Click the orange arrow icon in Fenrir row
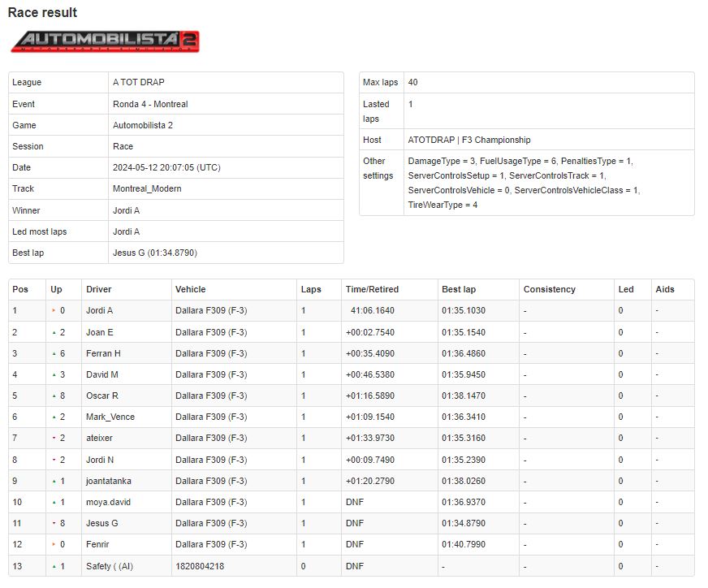The image size is (708, 588). point(54,544)
